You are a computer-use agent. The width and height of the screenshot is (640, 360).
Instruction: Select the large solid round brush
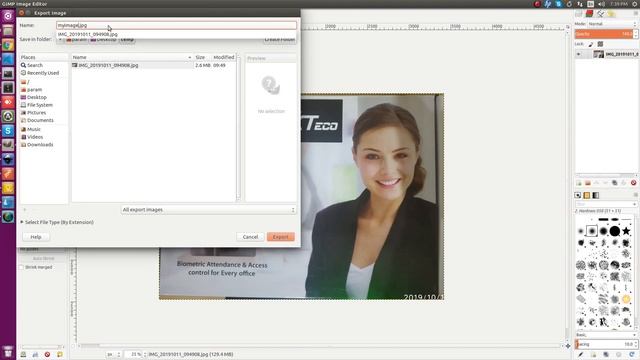click(x=615, y=231)
